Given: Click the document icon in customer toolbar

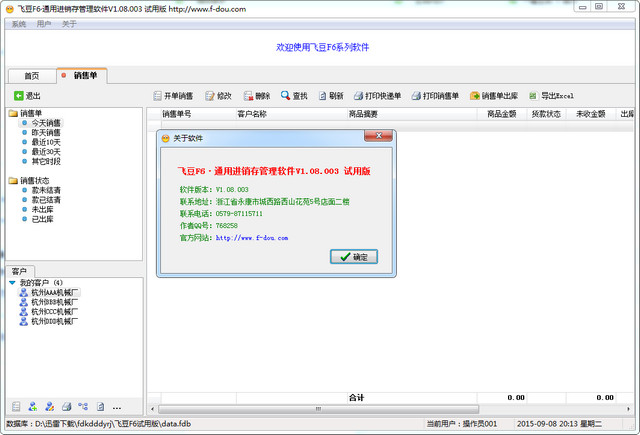Looking at the screenshot, I should [100, 406].
